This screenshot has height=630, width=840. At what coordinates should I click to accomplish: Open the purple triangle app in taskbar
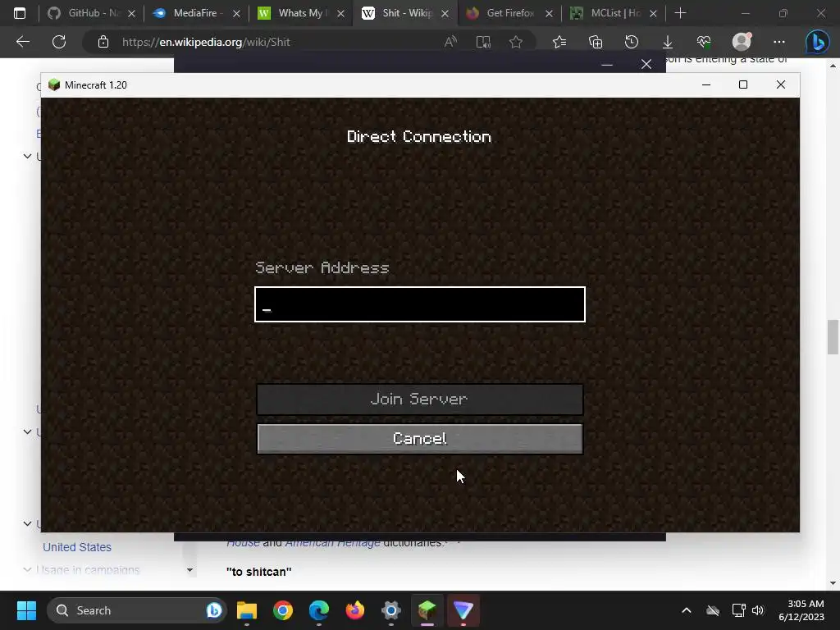point(463,610)
